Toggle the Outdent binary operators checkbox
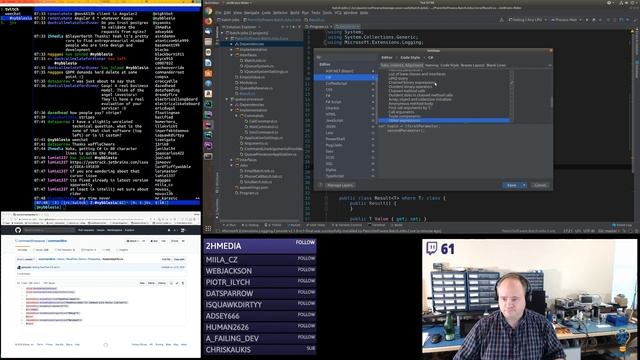Screen dimensions: 640x360 tap(512, 87)
